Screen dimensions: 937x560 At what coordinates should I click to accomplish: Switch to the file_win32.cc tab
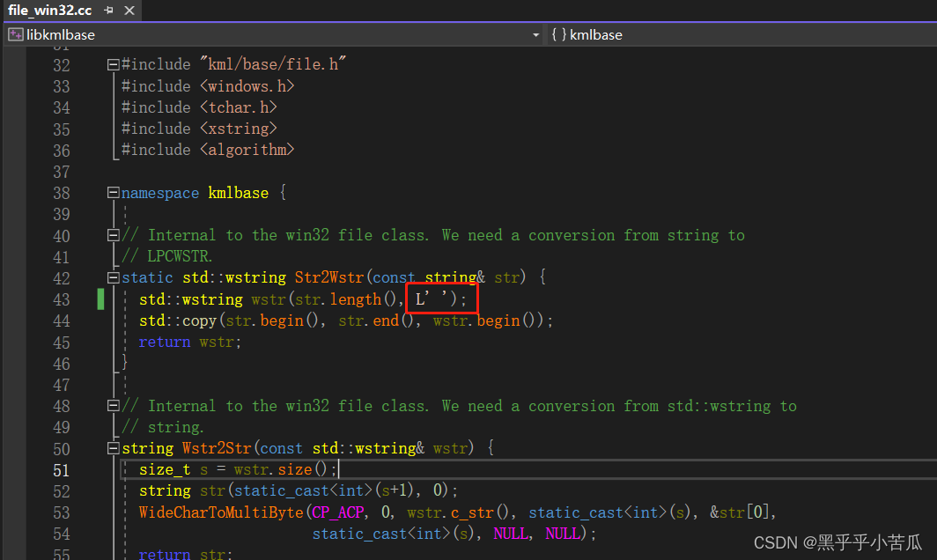(x=48, y=10)
